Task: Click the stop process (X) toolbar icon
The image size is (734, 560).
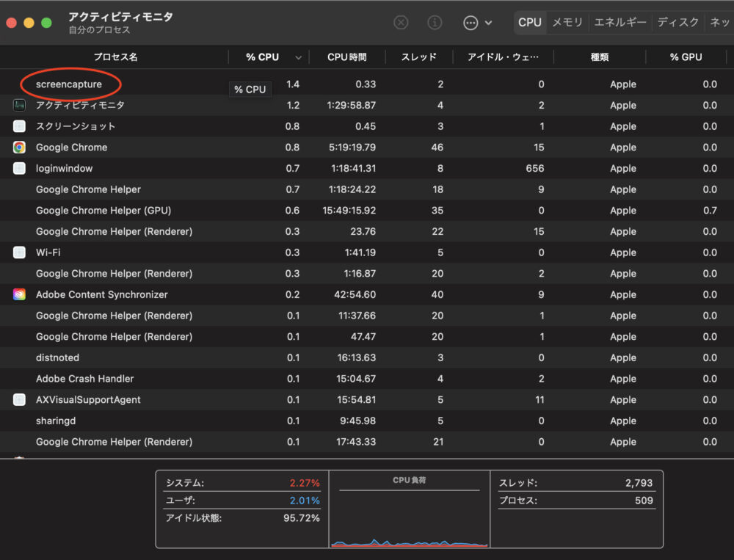Action: [x=401, y=22]
